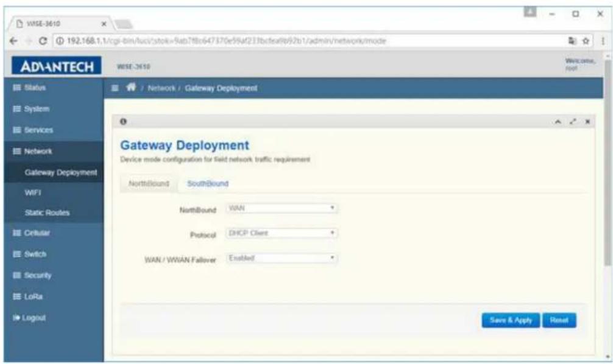The height and width of the screenshot is (364, 613).
Task: Click the Device mode configuration description text
Action: [x=215, y=159]
